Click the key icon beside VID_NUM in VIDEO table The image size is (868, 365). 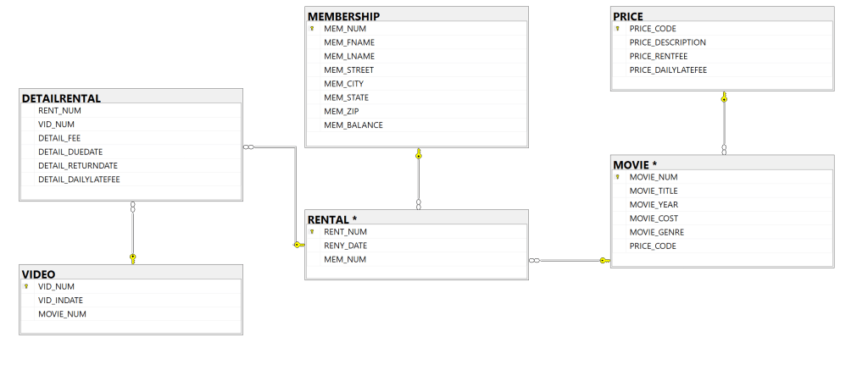pyautogui.click(x=26, y=286)
